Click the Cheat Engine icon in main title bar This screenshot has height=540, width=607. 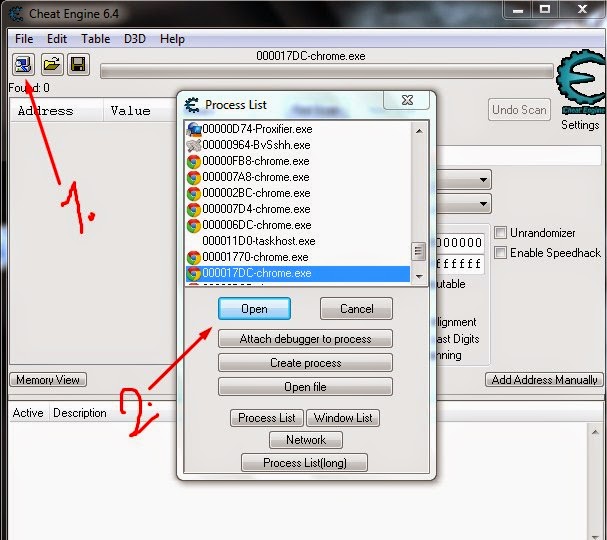16,14
